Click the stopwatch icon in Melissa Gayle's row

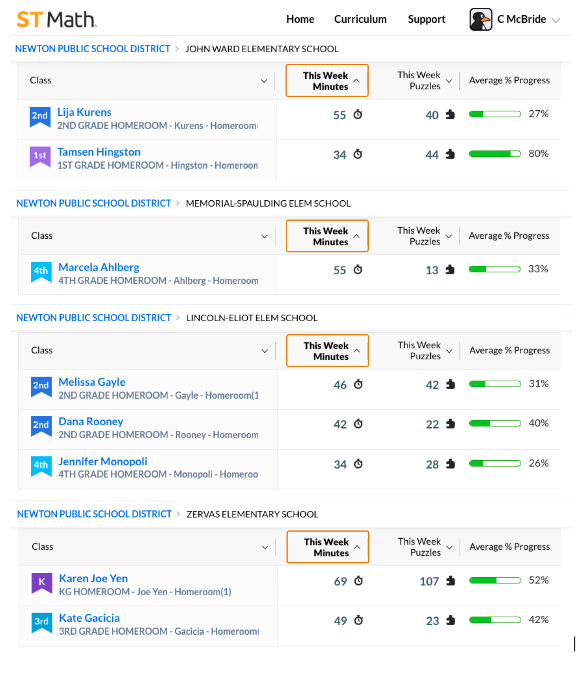pos(358,384)
